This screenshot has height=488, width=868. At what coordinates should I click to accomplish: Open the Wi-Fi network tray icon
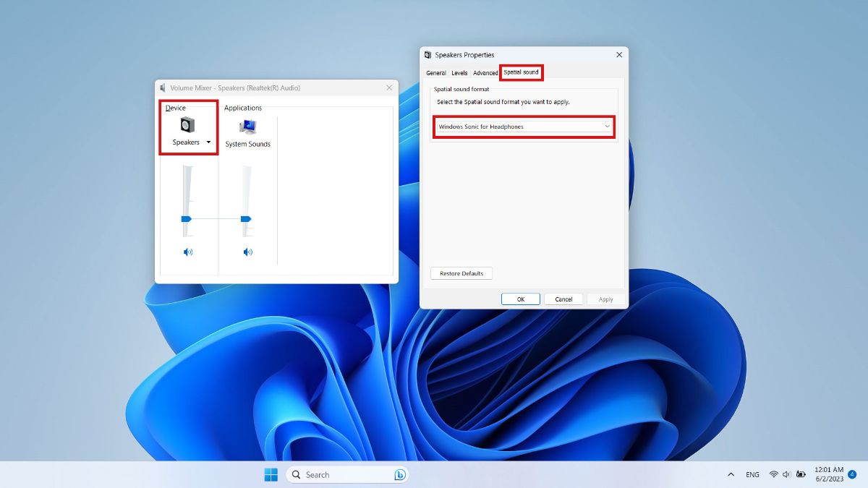click(x=773, y=475)
